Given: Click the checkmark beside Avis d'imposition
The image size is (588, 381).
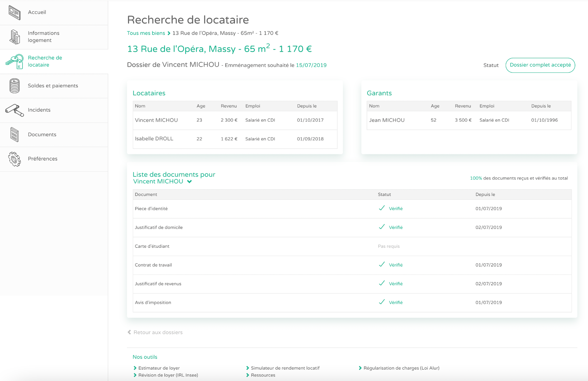Looking at the screenshot, I should (x=382, y=302).
